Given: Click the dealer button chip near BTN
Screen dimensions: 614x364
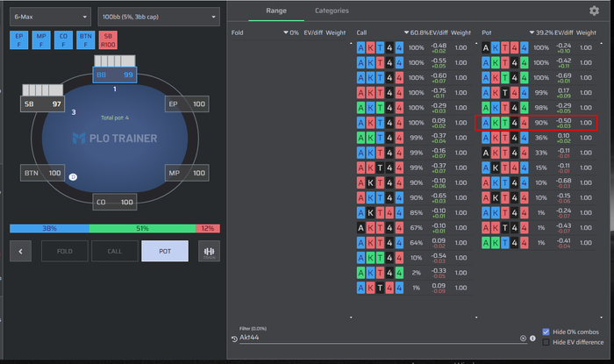Looking at the screenshot, I should [x=73, y=177].
